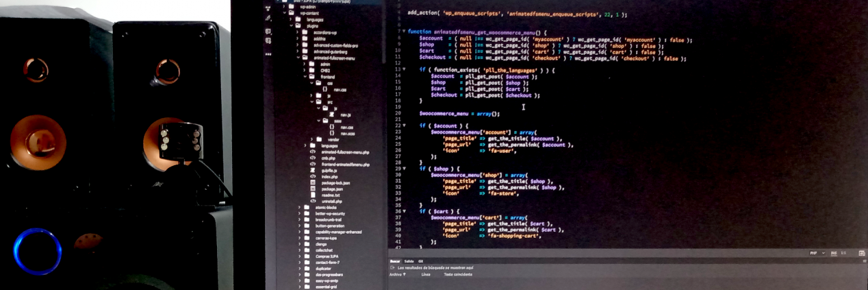Toggle the INS insert mode indicator
The width and height of the screenshot is (868, 290).
(834, 253)
